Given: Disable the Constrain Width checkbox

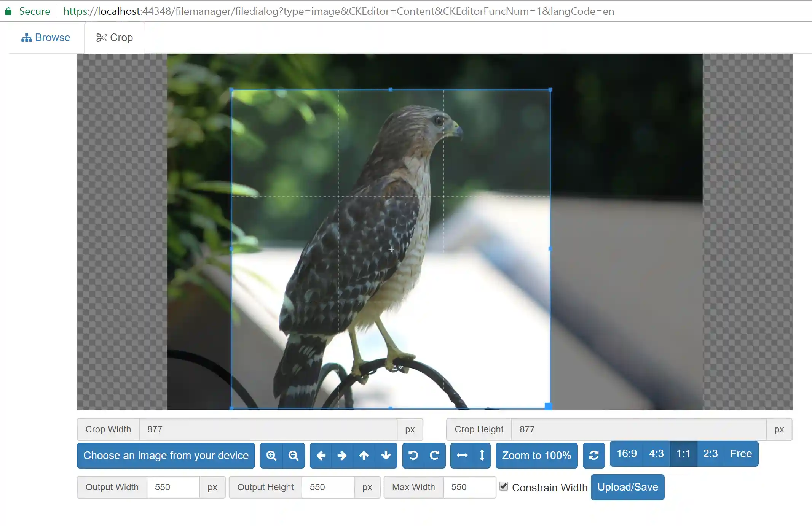Looking at the screenshot, I should 504,486.
